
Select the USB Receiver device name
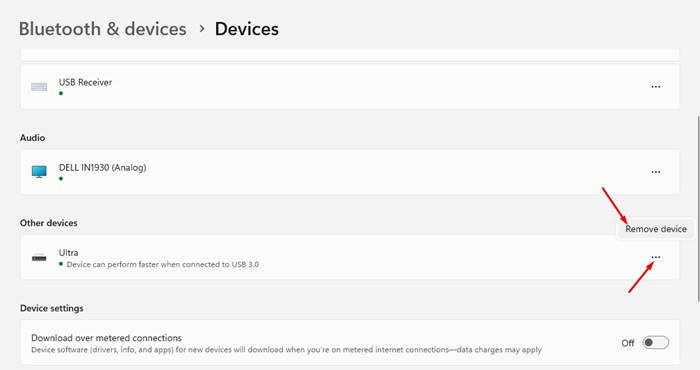[x=85, y=82]
